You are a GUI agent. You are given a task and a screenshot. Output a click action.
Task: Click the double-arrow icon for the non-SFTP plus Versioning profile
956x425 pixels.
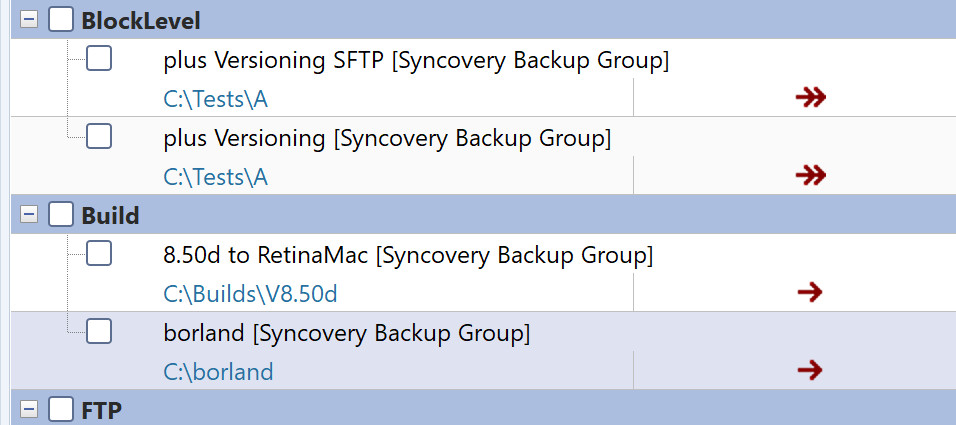tap(810, 176)
